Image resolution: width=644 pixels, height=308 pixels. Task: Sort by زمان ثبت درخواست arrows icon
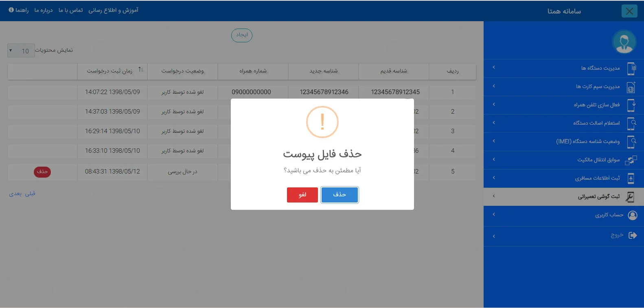click(140, 70)
